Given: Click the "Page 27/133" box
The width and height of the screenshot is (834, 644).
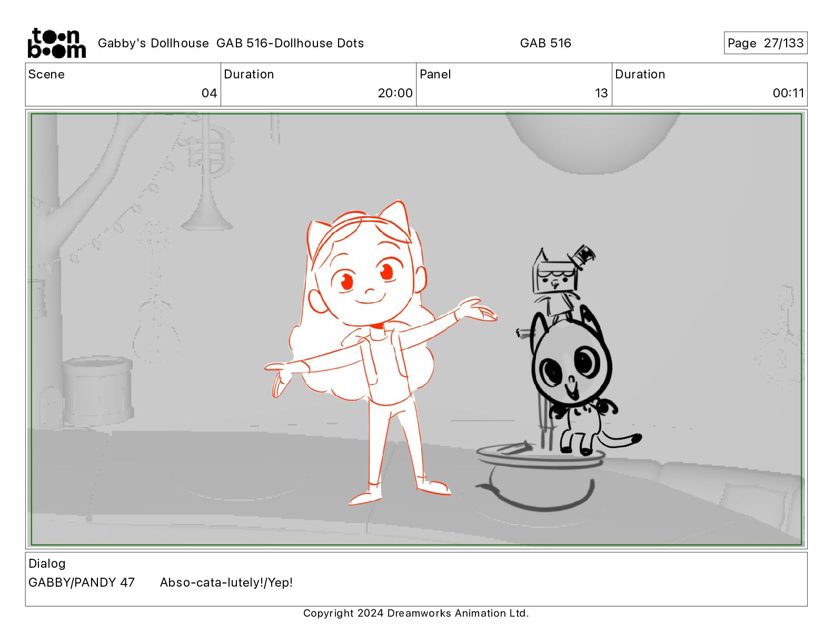Looking at the screenshot, I should 765,43.
